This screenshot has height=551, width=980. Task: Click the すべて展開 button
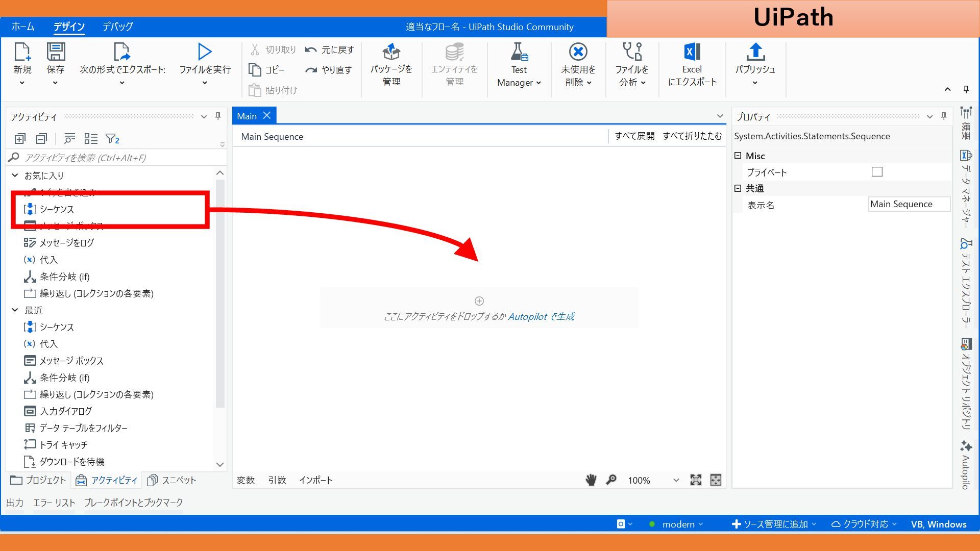pyautogui.click(x=634, y=136)
